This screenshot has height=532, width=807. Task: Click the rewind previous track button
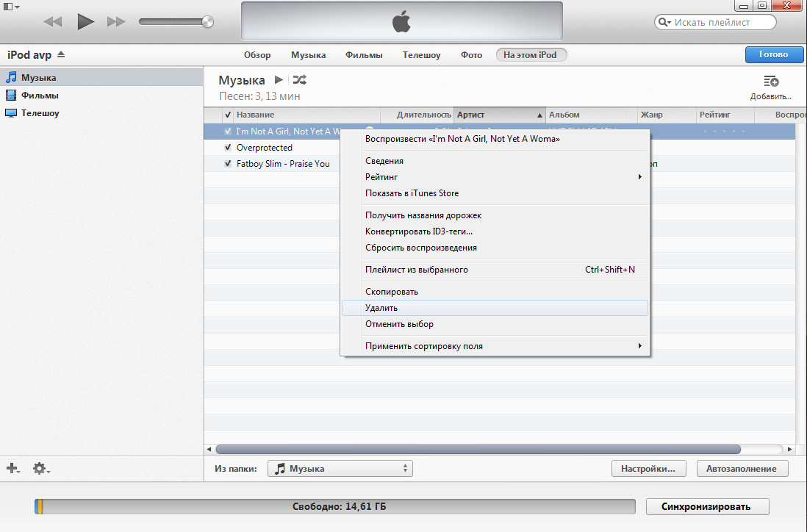[x=52, y=21]
